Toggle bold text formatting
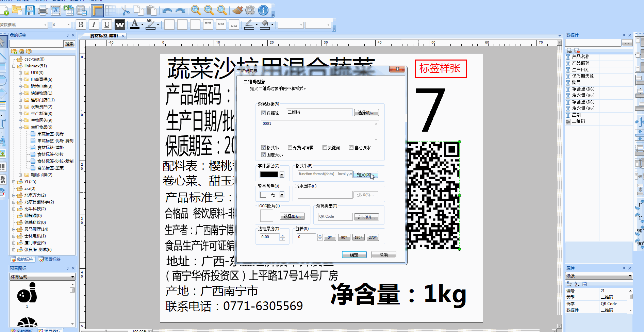The width and height of the screenshot is (644, 332). pyautogui.click(x=81, y=24)
